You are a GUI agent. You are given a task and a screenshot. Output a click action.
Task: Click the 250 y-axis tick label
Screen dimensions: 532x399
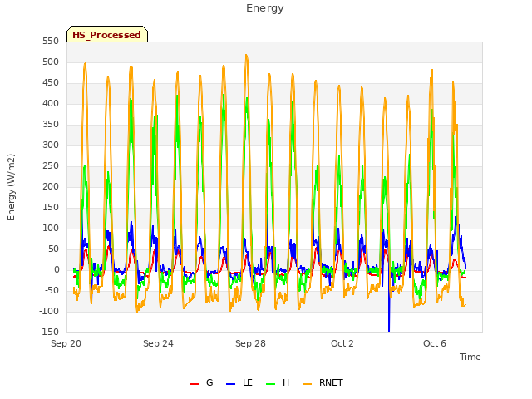(x=51, y=166)
